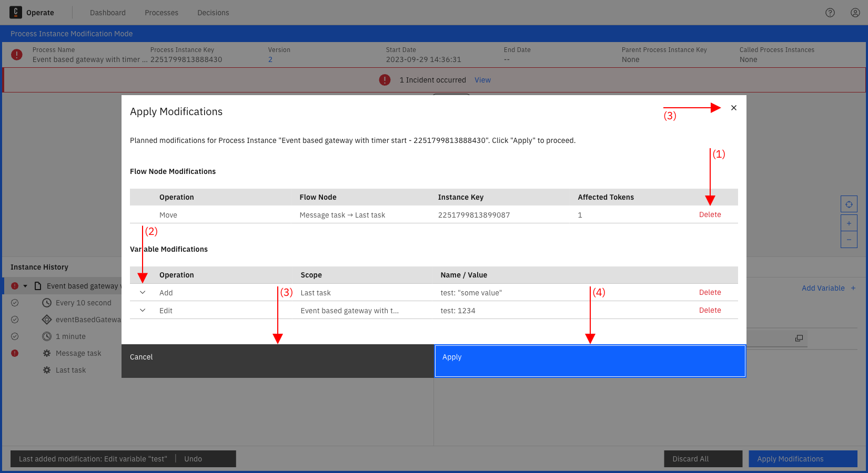Screen dimensions: 868x473
Task: Click the timer icon next to Every 10 second
Action: click(x=46, y=302)
